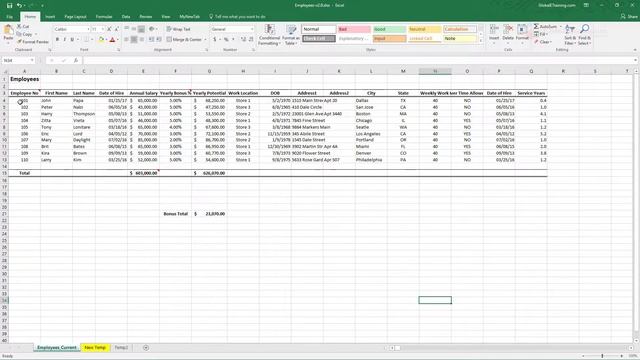The height and width of the screenshot is (360, 640).
Task: Open the Formulas ribbon tab
Action: point(104,17)
